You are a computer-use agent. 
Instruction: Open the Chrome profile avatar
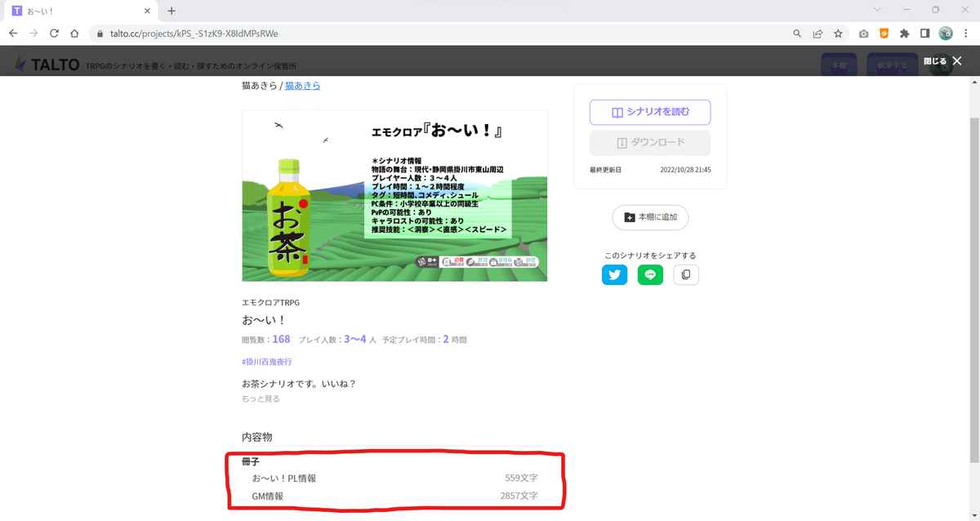click(x=946, y=33)
